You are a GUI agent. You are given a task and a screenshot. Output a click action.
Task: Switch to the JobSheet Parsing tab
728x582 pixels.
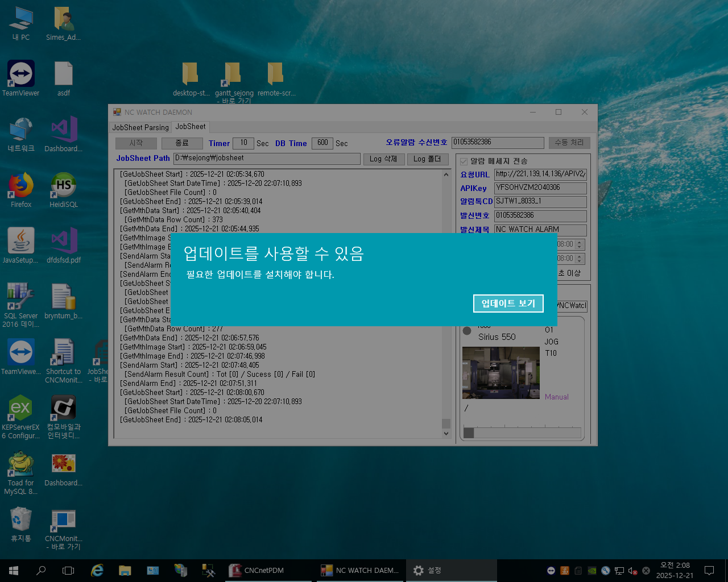coord(140,127)
